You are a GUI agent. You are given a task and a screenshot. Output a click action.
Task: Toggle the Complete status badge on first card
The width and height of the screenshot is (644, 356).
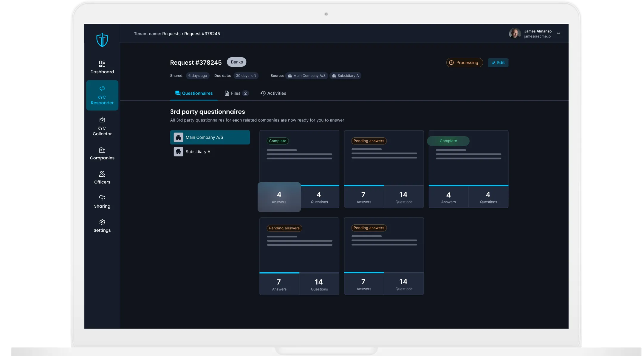[277, 141]
